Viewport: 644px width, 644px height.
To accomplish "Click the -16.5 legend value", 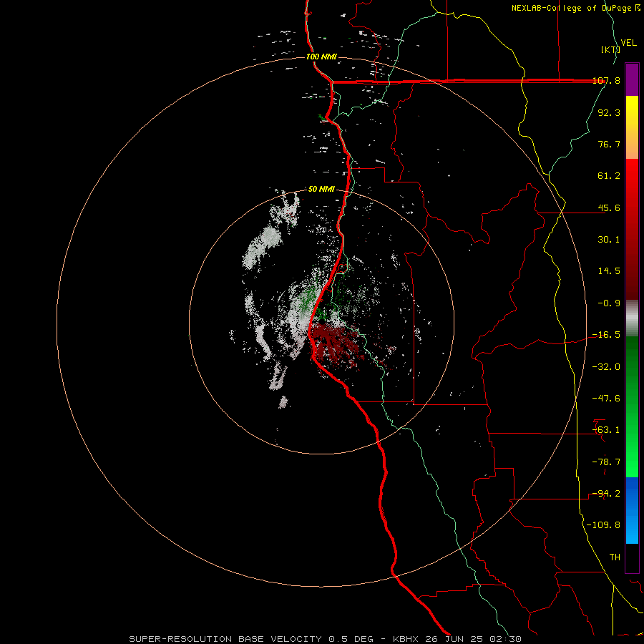I will coord(606,335).
